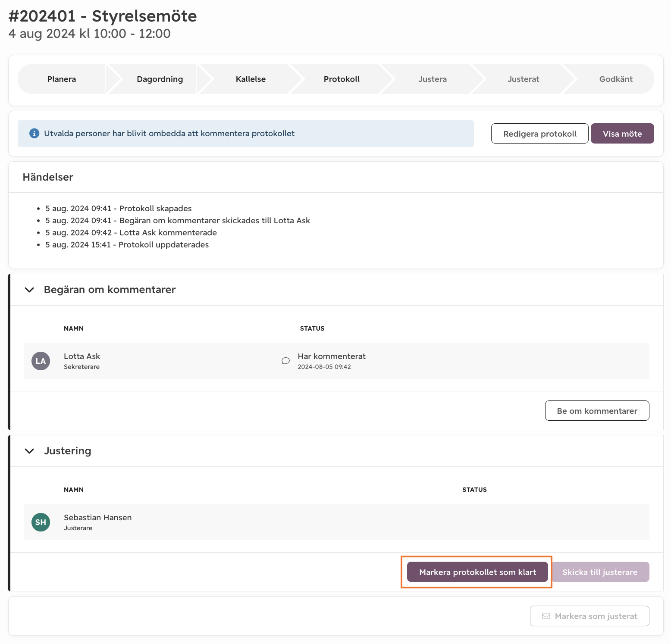Click STATUS column header in Justering table

(474, 490)
